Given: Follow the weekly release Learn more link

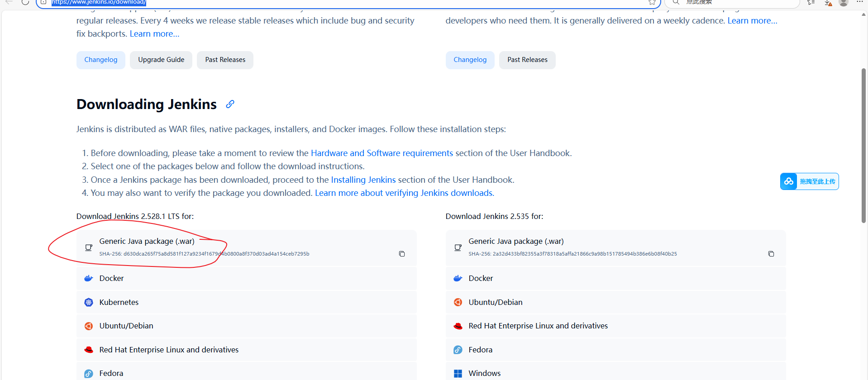Looking at the screenshot, I should tap(752, 21).
